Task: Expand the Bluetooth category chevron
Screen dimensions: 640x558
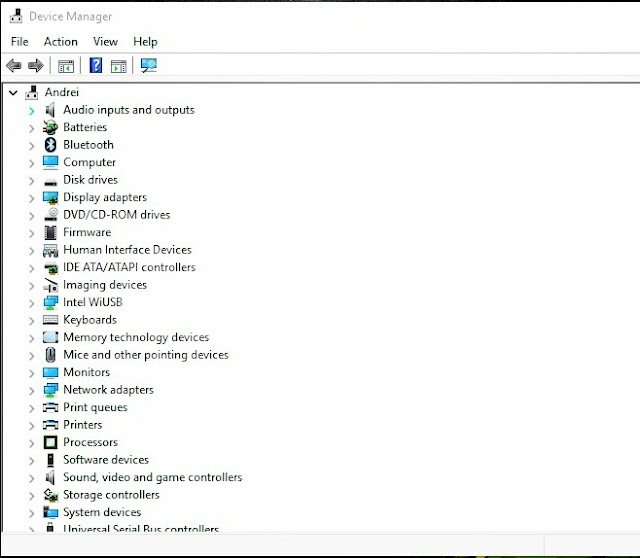Action: click(x=31, y=146)
